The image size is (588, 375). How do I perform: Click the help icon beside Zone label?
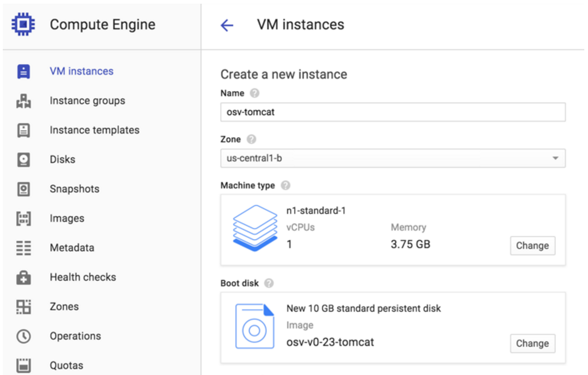(252, 139)
